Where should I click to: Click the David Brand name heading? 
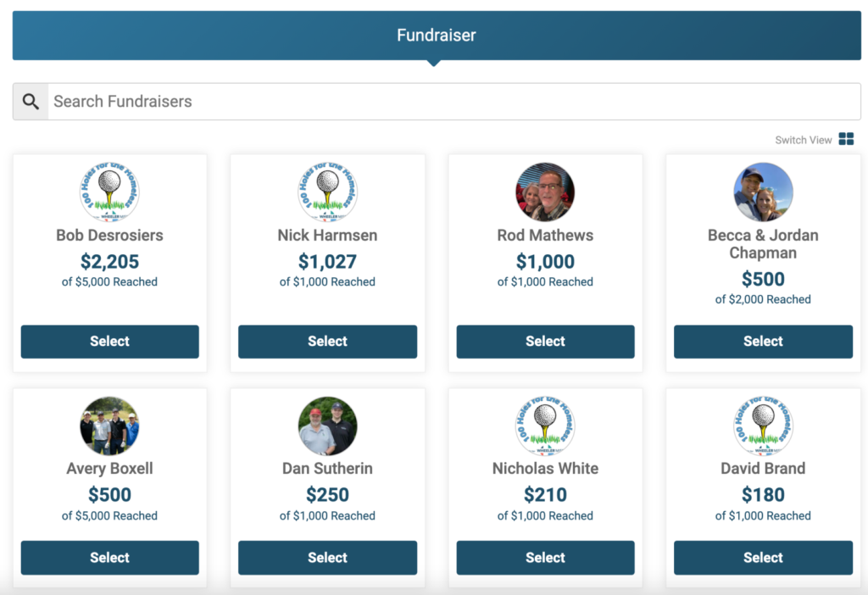(x=763, y=468)
